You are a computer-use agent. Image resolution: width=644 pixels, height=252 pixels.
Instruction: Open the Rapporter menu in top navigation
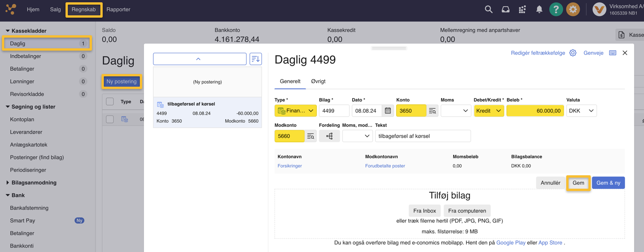point(118,10)
